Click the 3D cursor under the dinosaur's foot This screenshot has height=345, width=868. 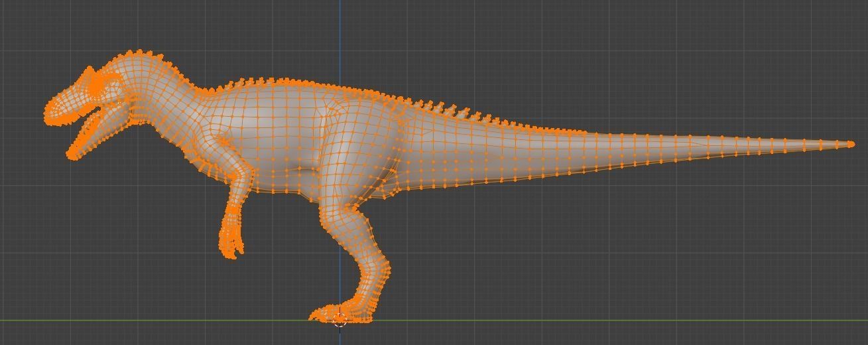(340, 320)
